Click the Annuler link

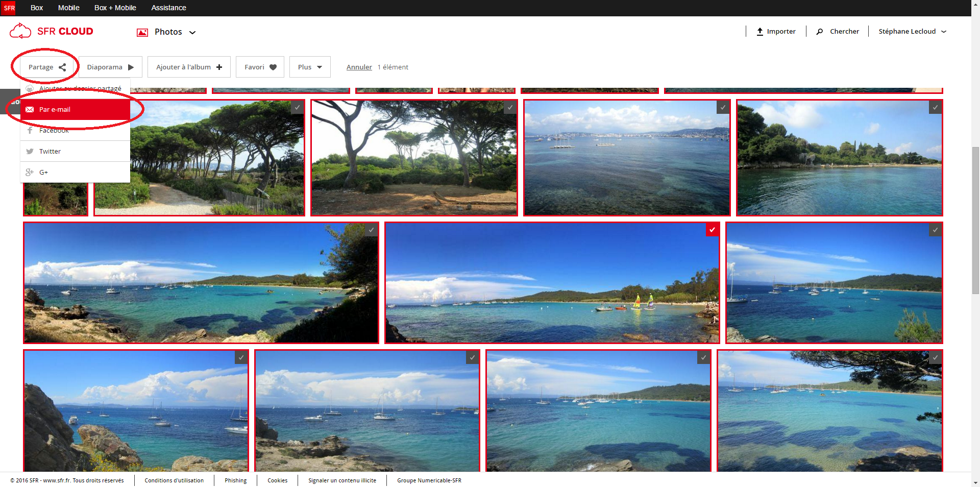[359, 67]
